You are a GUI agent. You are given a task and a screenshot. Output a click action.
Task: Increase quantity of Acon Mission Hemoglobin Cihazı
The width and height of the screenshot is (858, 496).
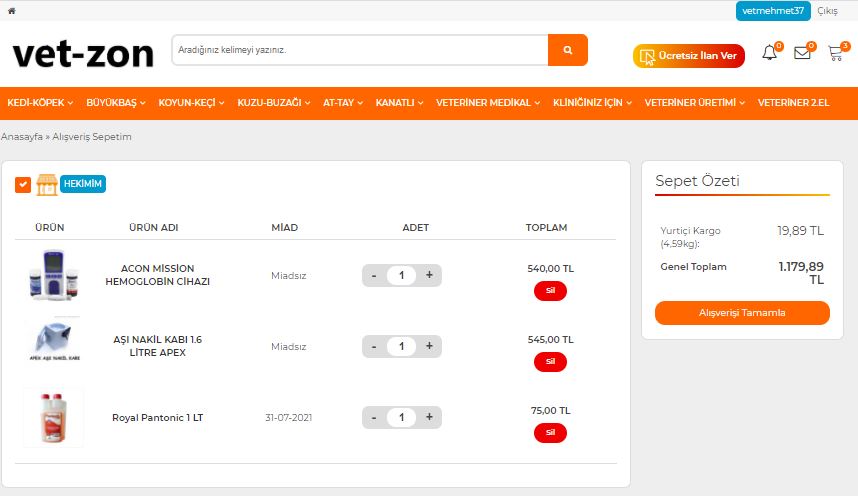(x=429, y=275)
